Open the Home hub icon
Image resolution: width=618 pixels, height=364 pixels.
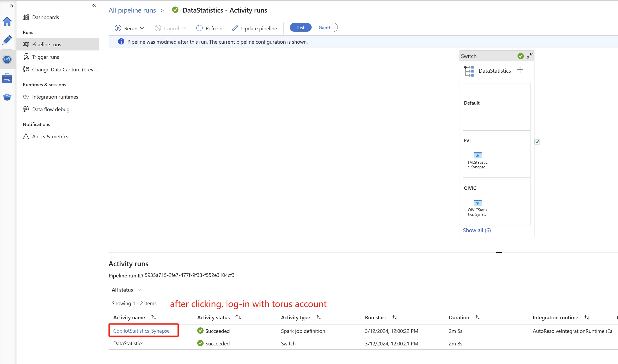tap(7, 21)
